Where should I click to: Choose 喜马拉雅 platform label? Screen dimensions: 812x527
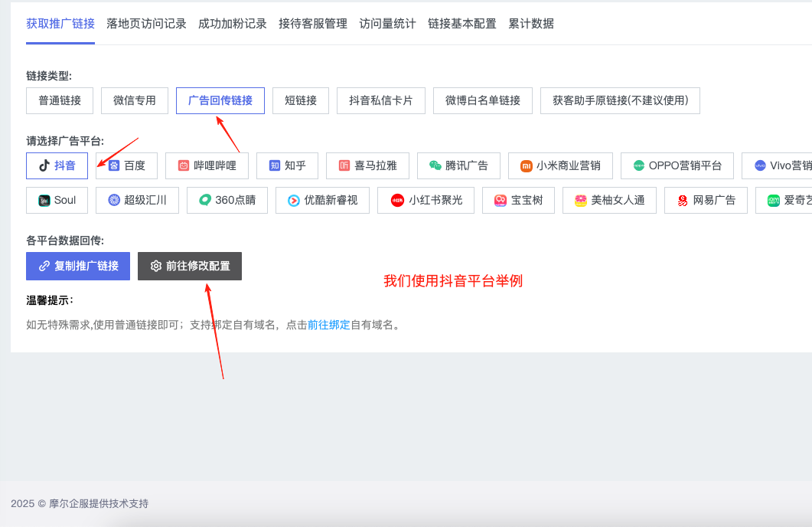point(376,165)
